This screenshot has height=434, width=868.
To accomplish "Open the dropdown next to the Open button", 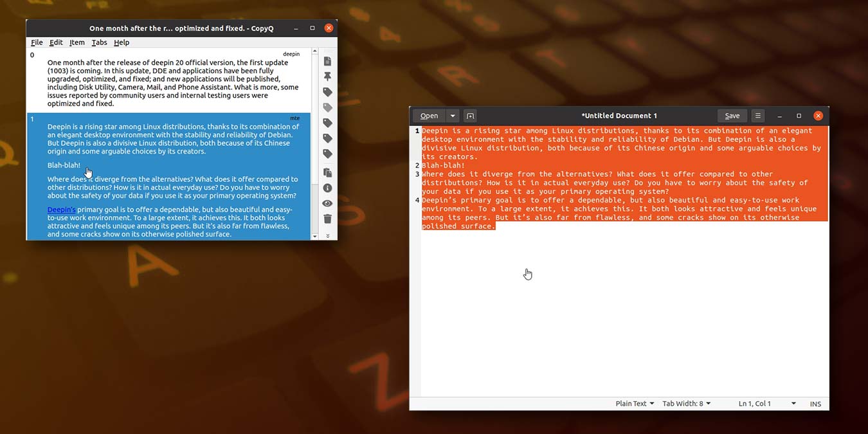I will click(x=452, y=116).
